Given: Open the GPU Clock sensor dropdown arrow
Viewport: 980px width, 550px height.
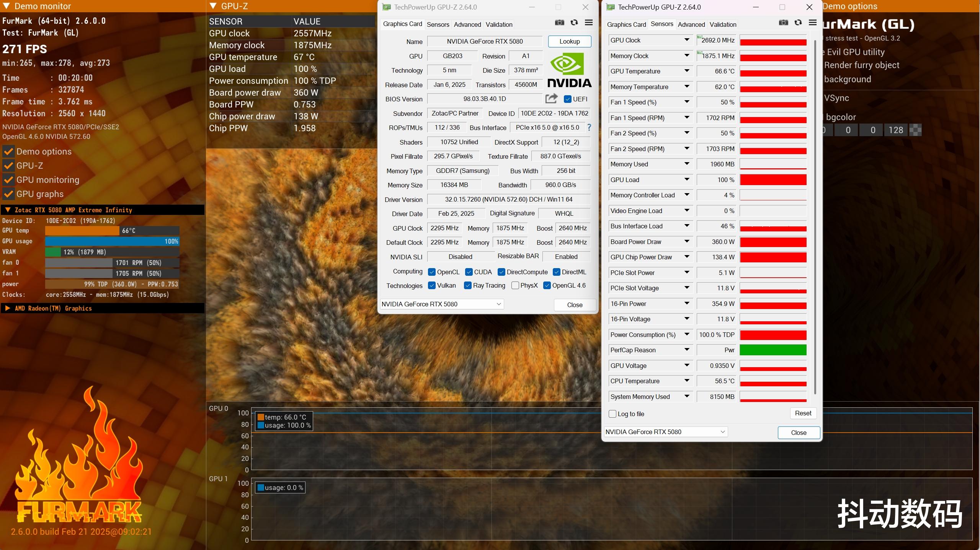Looking at the screenshot, I should click(687, 40).
